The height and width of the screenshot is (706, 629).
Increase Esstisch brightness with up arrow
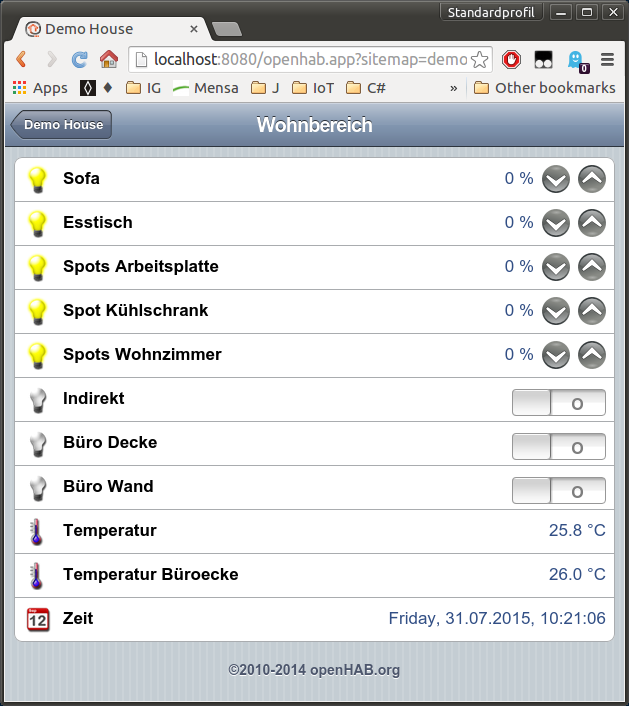(592, 223)
